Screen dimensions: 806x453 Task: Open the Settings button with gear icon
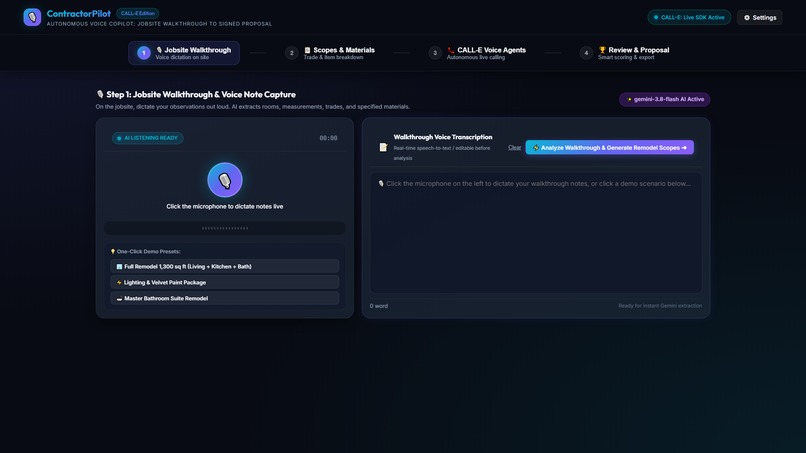[760, 17]
